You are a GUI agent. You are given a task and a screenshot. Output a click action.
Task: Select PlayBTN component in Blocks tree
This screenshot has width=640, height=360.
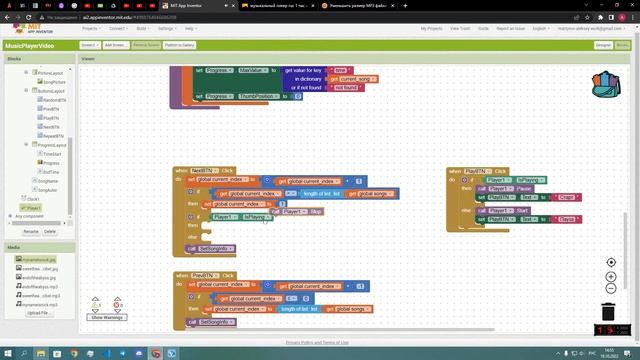pyautogui.click(x=51, y=118)
